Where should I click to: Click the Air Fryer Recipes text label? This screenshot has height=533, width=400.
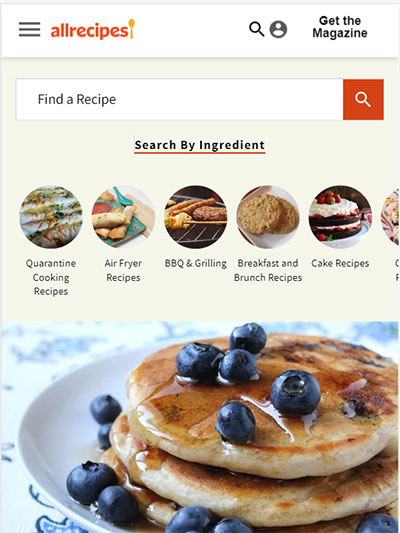(123, 270)
